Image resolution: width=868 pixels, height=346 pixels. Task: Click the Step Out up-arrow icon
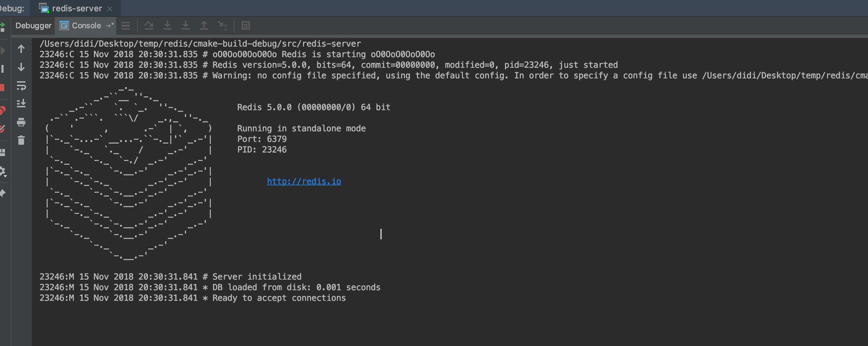(x=204, y=25)
